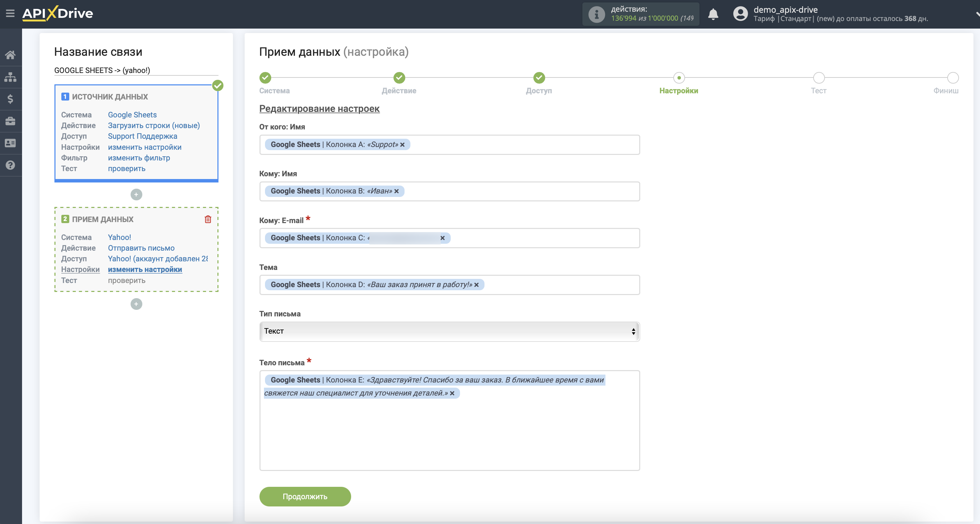Select the Настройки step

(679, 78)
